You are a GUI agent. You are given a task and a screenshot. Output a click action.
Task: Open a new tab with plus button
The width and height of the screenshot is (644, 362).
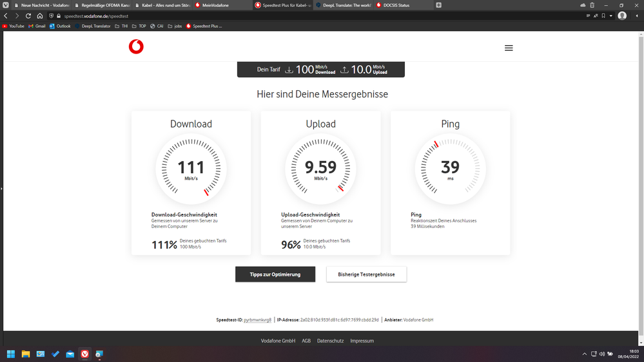pyautogui.click(x=438, y=5)
